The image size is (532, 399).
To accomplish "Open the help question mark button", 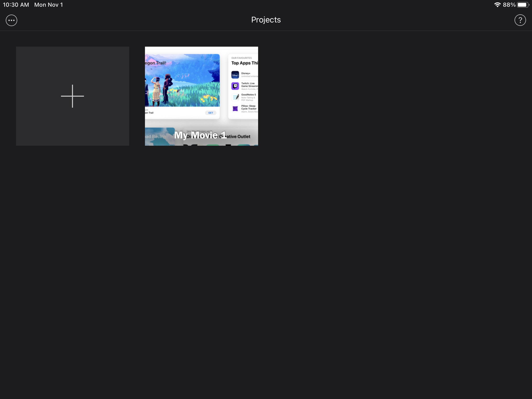I will pyautogui.click(x=520, y=20).
